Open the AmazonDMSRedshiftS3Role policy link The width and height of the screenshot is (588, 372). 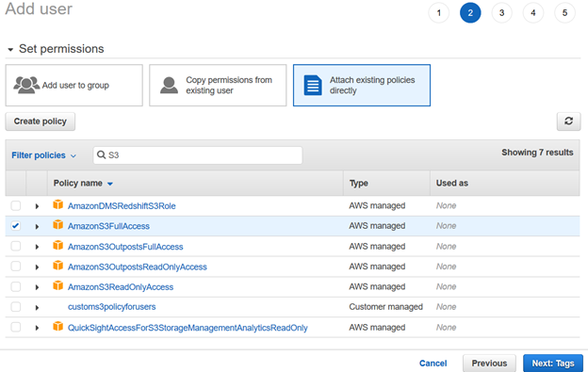(122, 206)
